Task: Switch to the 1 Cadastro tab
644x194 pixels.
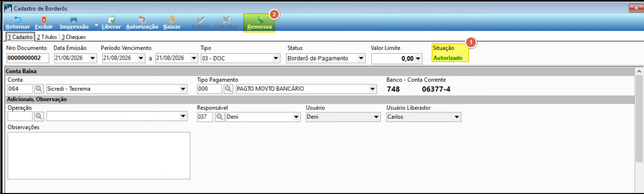Action: (x=20, y=37)
